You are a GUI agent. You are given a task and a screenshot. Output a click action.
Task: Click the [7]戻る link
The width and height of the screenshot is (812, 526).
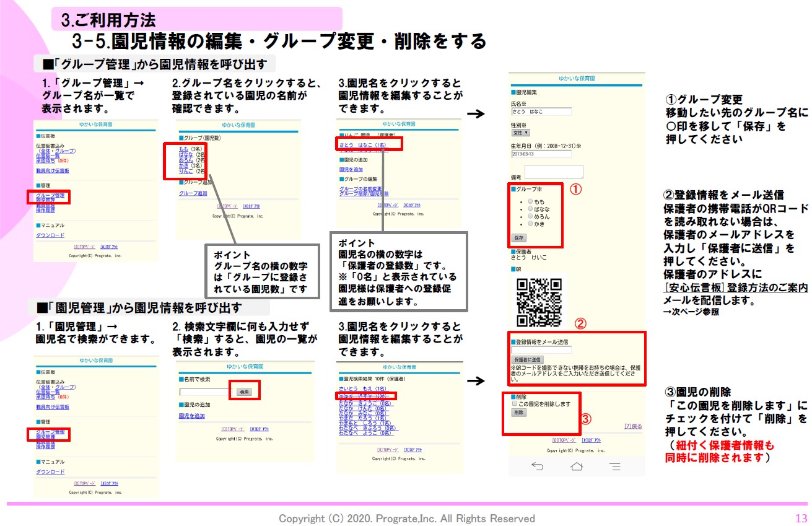pyautogui.click(x=632, y=426)
